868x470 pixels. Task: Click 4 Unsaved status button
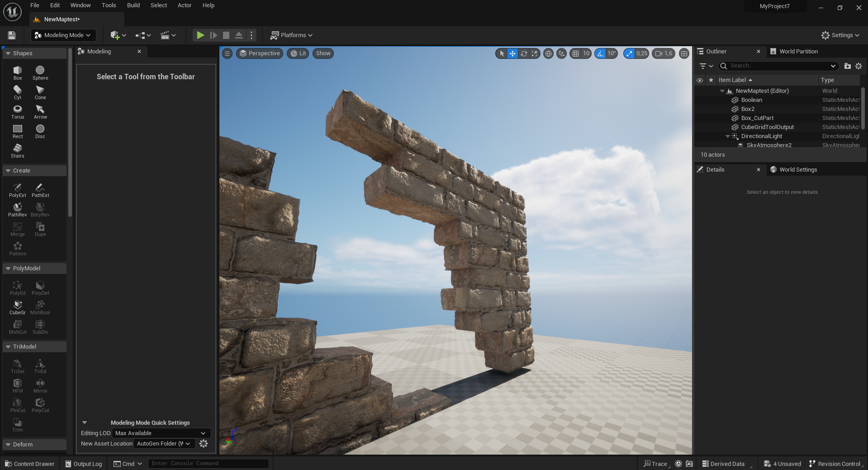(x=783, y=464)
